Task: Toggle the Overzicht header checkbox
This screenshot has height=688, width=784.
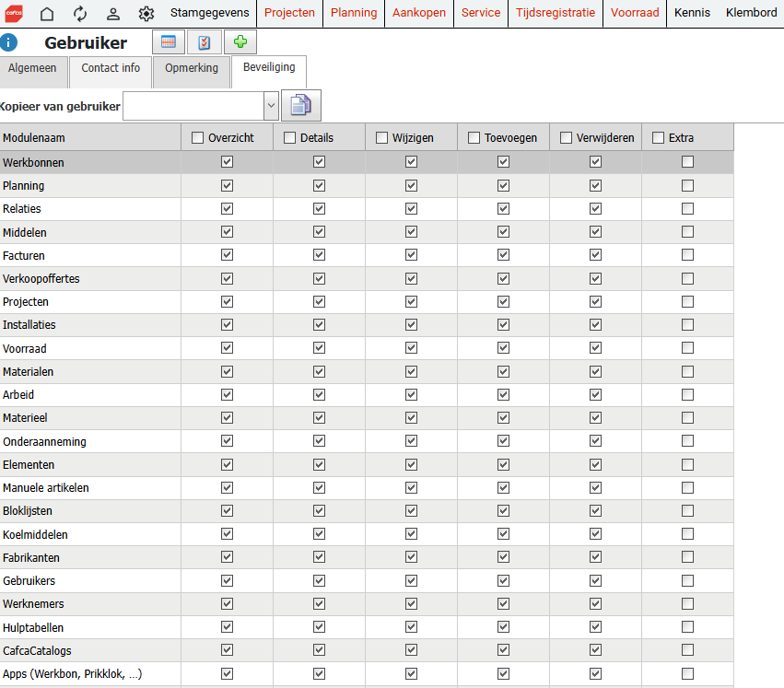Action: (198, 138)
